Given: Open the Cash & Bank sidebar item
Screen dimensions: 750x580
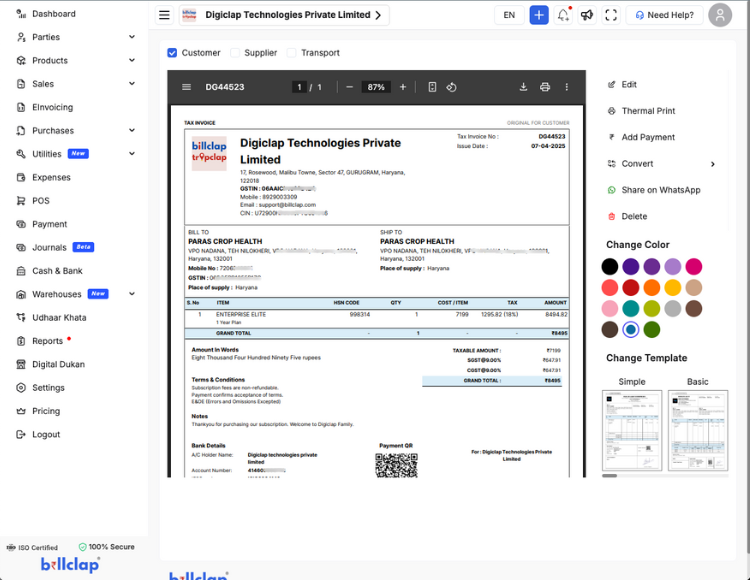Looking at the screenshot, I should coord(57,271).
